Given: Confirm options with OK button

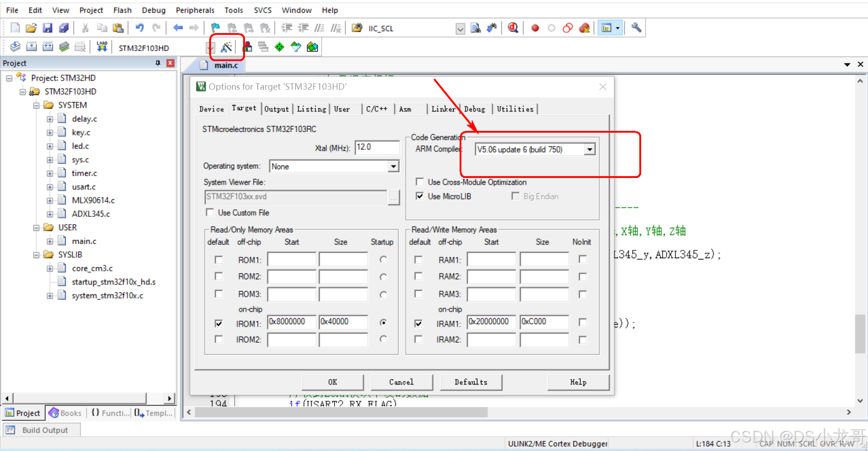Looking at the screenshot, I should point(333,382).
